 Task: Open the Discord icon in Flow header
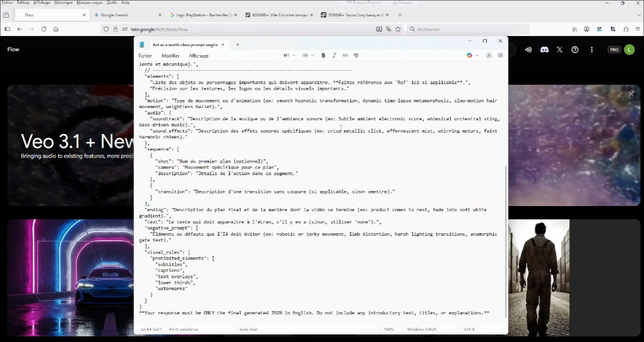pyautogui.click(x=544, y=49)
